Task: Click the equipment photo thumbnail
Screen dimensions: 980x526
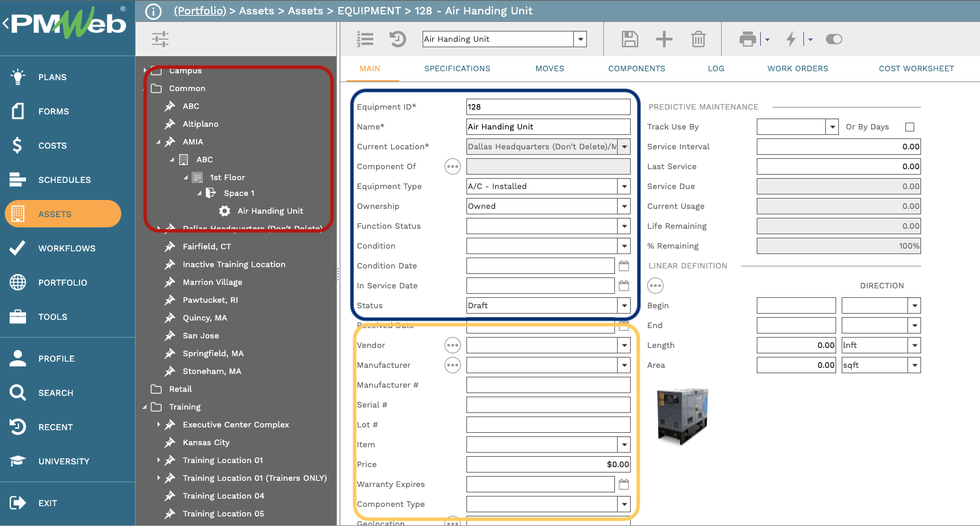Action: point(682,416)
